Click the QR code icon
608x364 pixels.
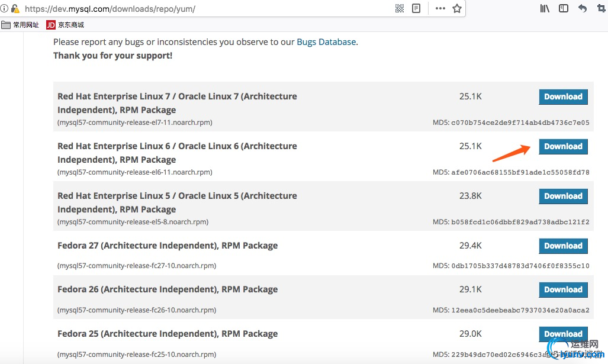(x=400, y=8)
